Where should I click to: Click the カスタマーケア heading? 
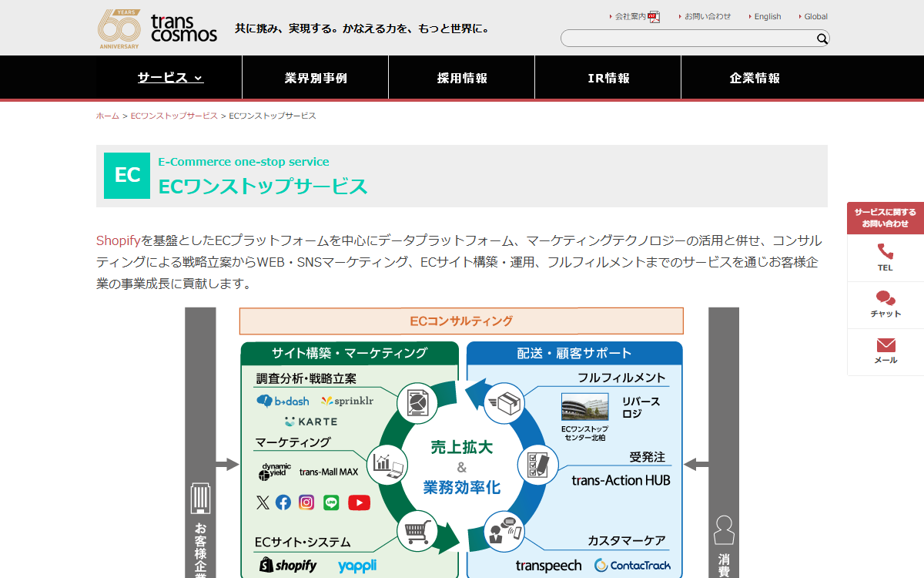pyautogui.click(x=626, y=540)
